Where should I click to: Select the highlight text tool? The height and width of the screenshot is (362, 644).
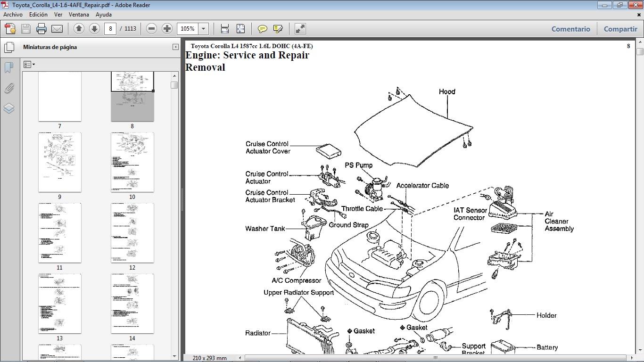pos(278,29)
